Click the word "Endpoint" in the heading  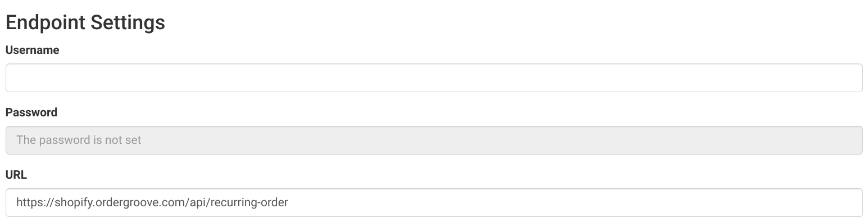pos(45,22)
